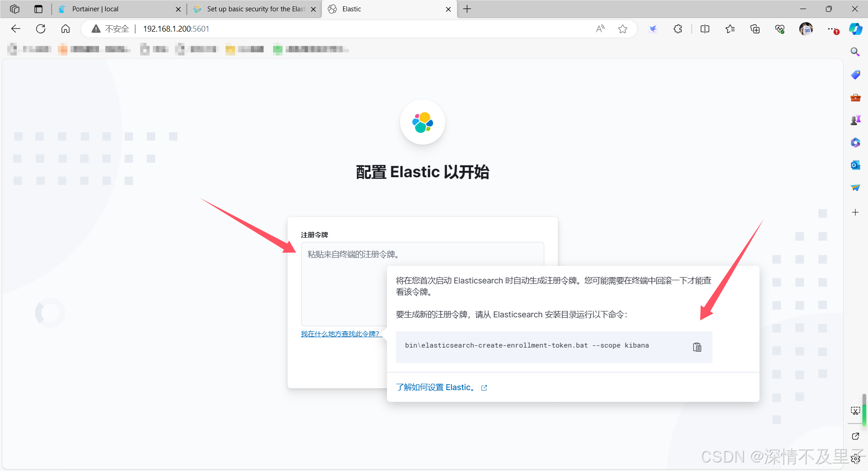The height and width of the screenshot is (471, 868).
Task: Go to the browser home page
Action: point(66,29)
